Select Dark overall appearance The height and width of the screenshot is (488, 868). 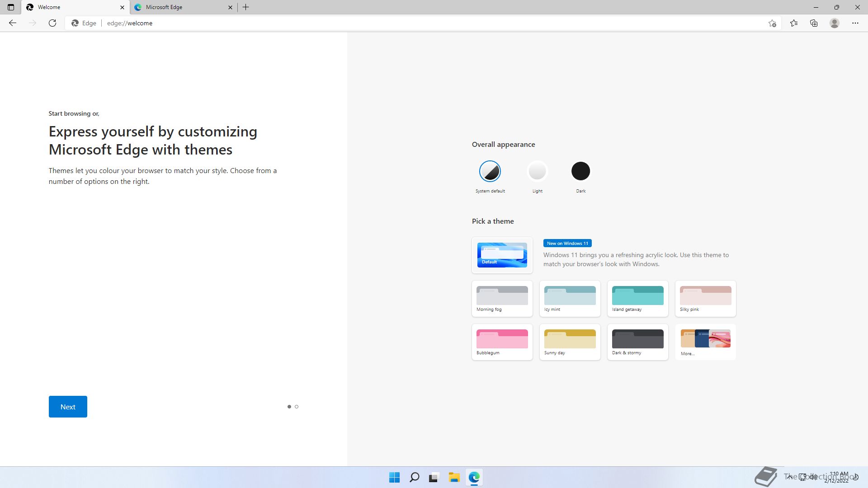pyautogui.click(x=580, y=171)
